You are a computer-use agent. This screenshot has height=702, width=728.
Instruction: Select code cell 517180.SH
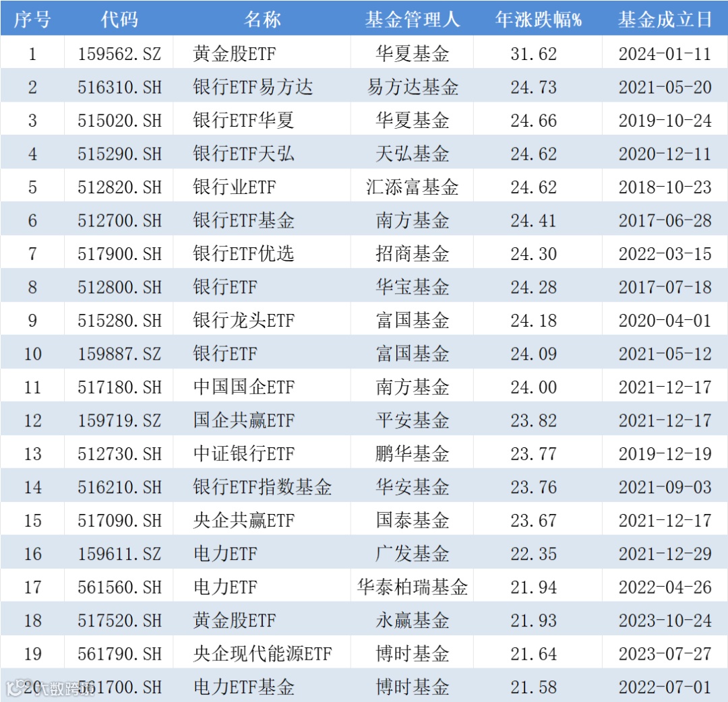(x=119, y=387)
